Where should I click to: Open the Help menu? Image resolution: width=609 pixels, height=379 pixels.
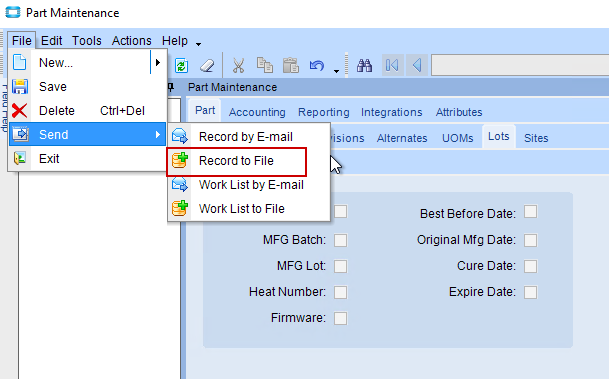coord(175,40)
